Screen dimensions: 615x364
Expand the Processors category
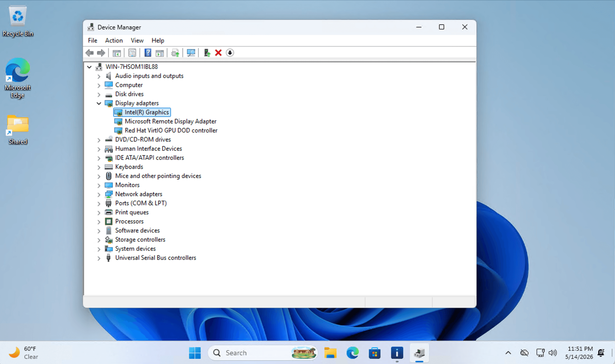tap(99, 222)
